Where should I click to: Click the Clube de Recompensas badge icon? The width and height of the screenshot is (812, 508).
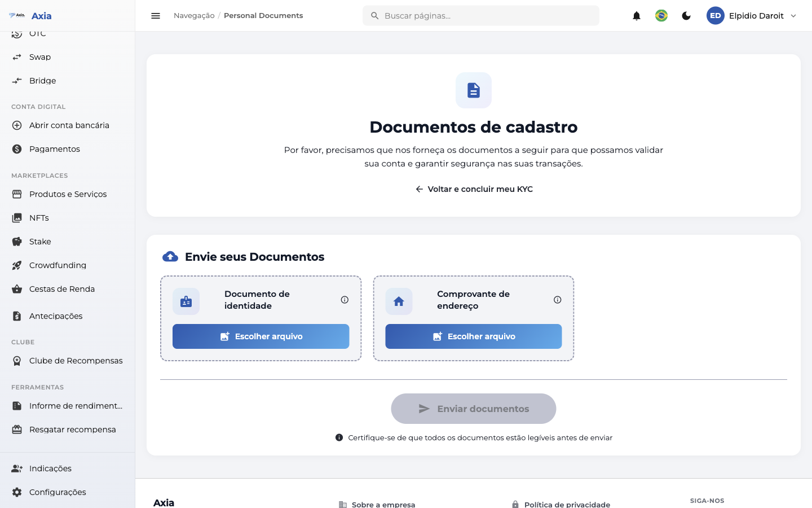point(17,361)
